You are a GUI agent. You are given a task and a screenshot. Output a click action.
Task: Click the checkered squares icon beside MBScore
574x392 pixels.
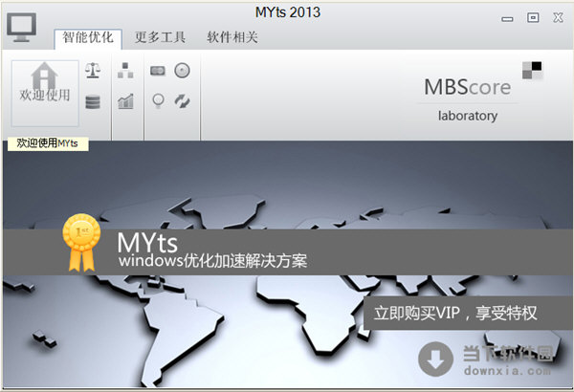point(532,70)
